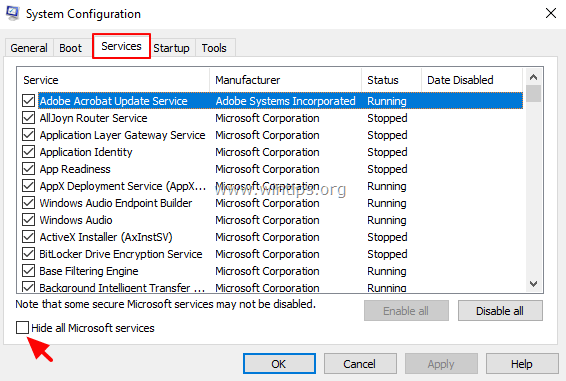Uncheck ActiveX Installer (AxInstSV) checkbox
The image size is (566, 381).
29,237
